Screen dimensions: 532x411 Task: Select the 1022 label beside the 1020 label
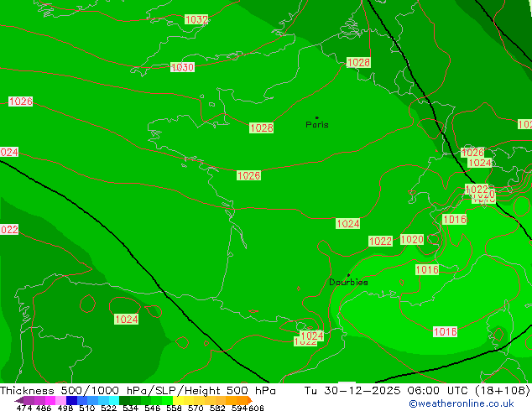(380, 241)
